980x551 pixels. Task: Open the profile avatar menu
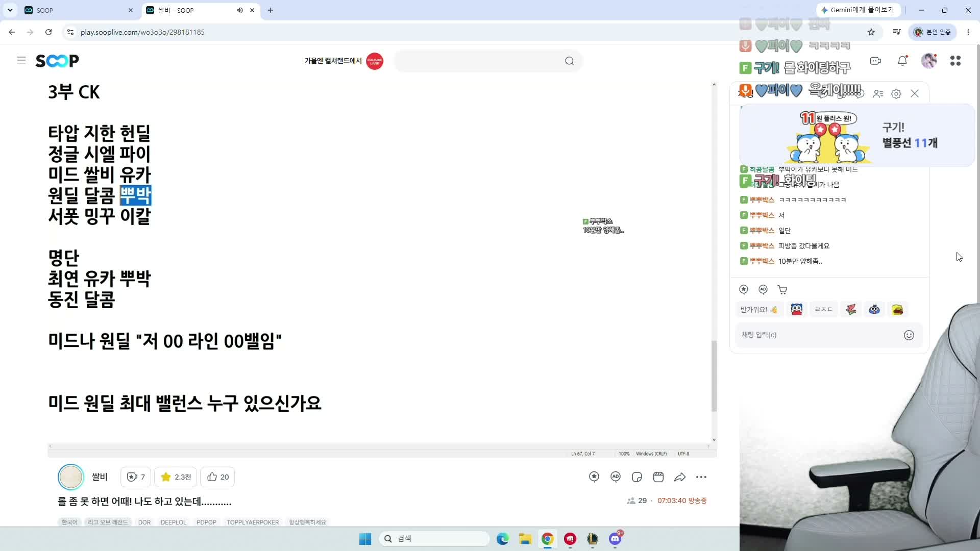click(929, 61)
